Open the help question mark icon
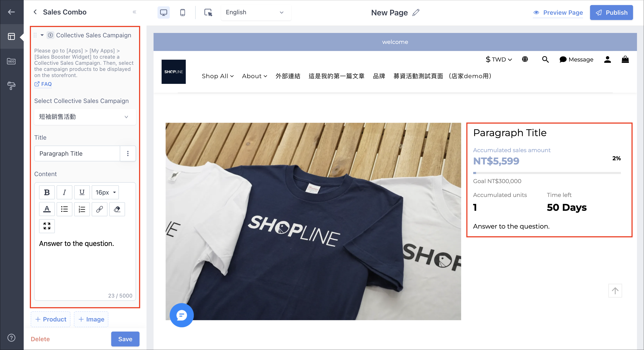Screen dimensions: 644x350 click(11, 337)
